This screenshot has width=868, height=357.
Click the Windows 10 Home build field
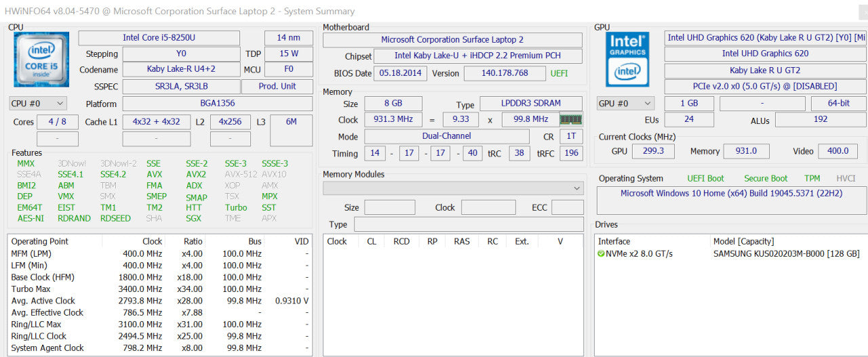point(732,201)
